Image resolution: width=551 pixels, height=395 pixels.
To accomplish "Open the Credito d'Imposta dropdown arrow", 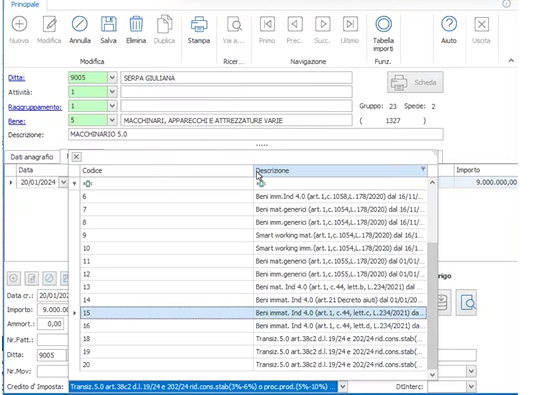I will tap(343, 387).
